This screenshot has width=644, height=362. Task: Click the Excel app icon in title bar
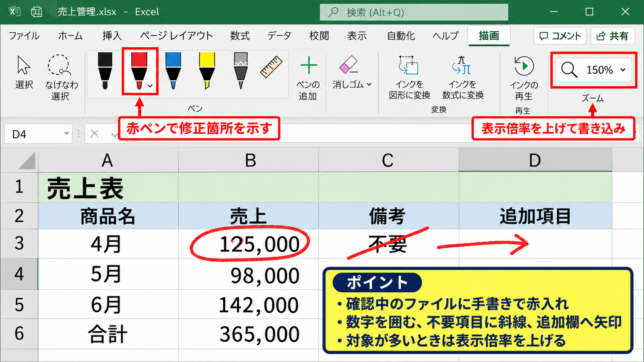(x=15, y=12)
